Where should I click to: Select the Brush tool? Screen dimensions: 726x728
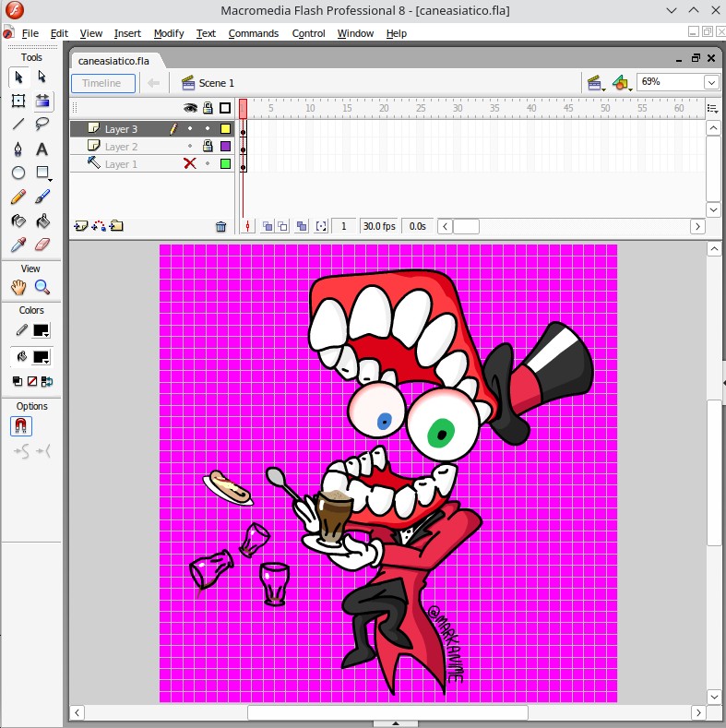42,197
